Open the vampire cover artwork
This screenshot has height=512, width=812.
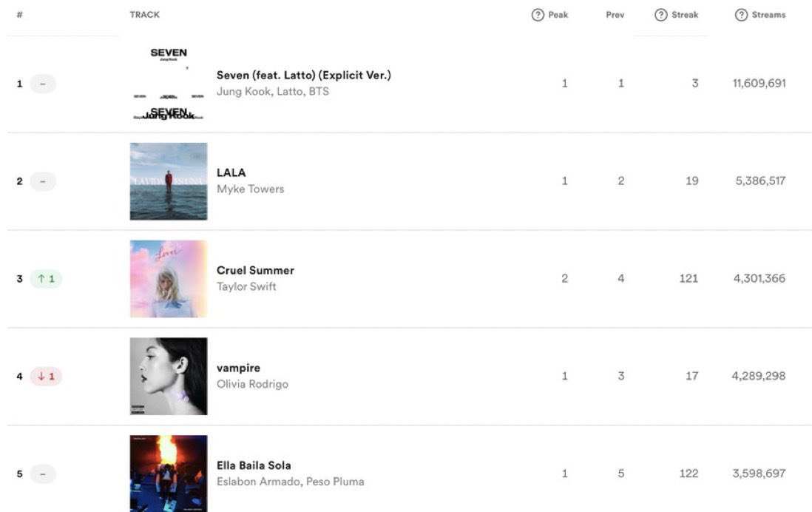(169, 377)
